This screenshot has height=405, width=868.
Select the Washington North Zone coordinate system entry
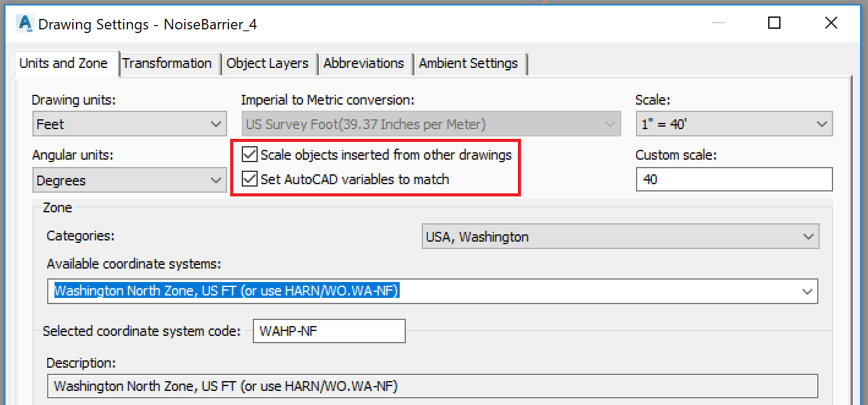(226, 291)
